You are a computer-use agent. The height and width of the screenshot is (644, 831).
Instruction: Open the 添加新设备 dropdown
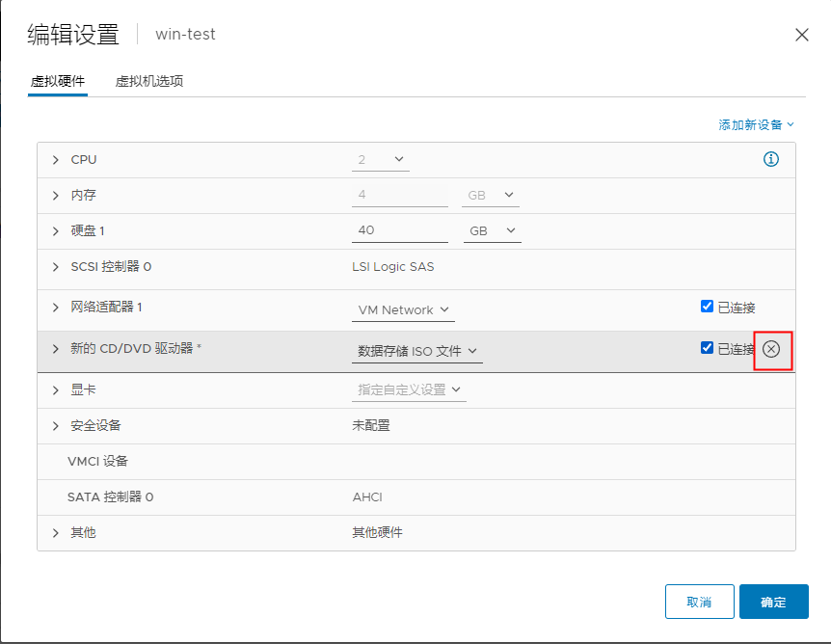pos(758,123)
